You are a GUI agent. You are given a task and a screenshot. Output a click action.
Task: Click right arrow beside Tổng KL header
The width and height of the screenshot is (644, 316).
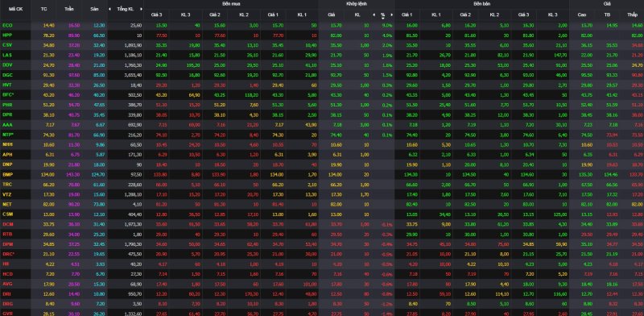tap(142, 9)
